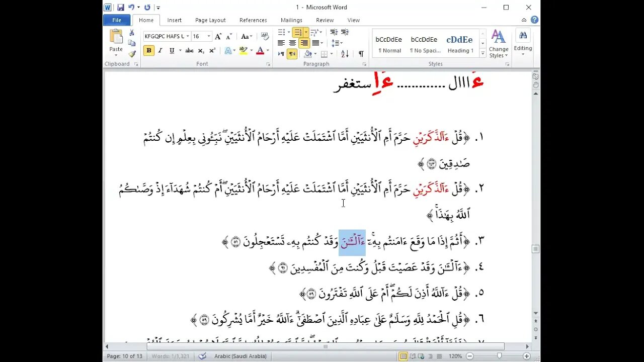Image resolution: width=644 pixels, height=362 pixels.
Task: Open highlight color dropdown arrow
Action: [252, 50]
